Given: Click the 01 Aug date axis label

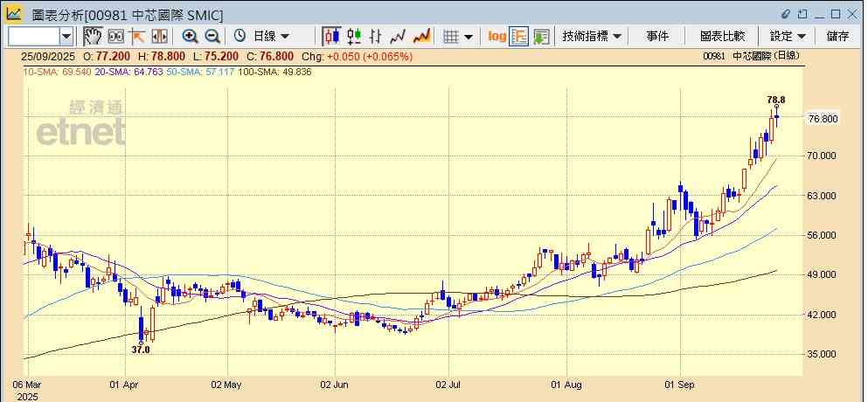Looking at the screenshot, I should (x=566, y=385).
